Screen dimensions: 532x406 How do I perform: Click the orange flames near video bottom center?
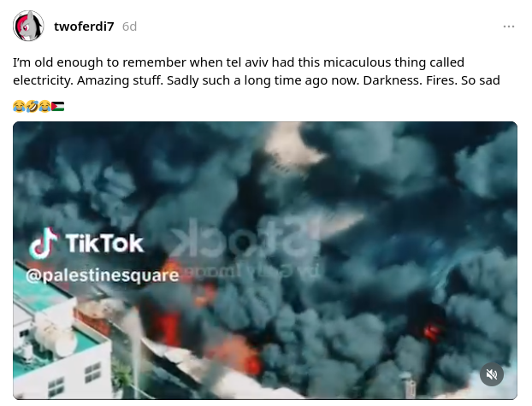click(x=239, y=355)
